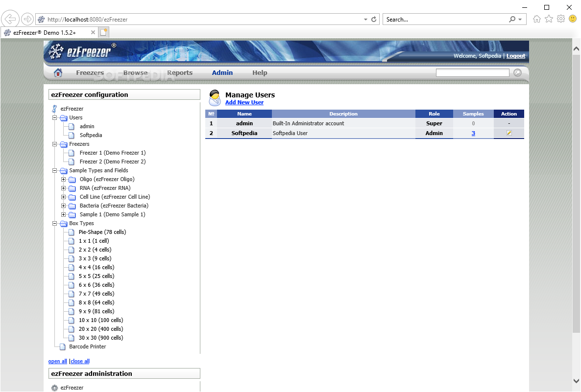Expand the RNA sample type node

coord(63,188)
